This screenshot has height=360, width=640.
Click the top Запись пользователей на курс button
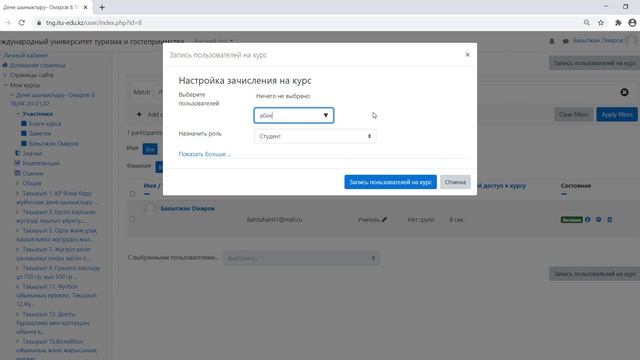[x=594, y=63]
